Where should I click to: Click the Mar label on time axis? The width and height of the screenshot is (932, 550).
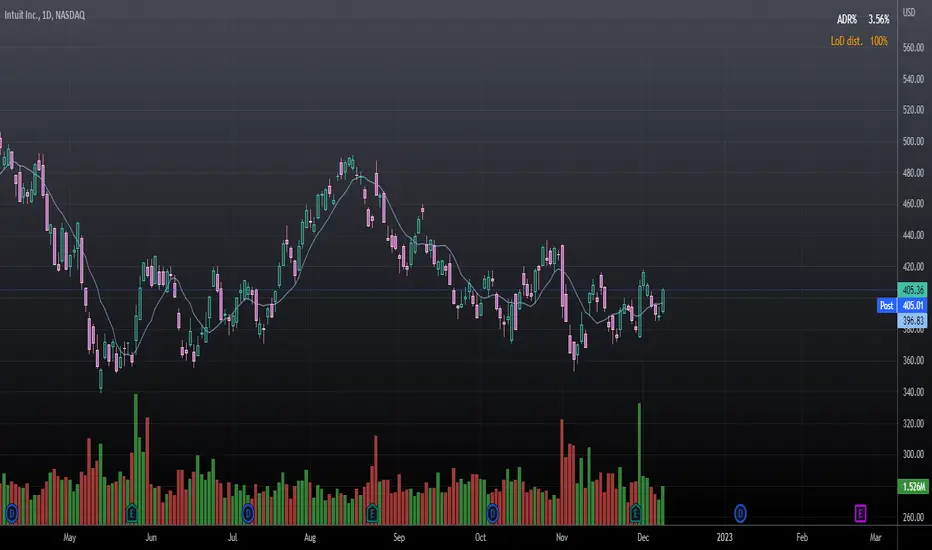click(876, 538)
